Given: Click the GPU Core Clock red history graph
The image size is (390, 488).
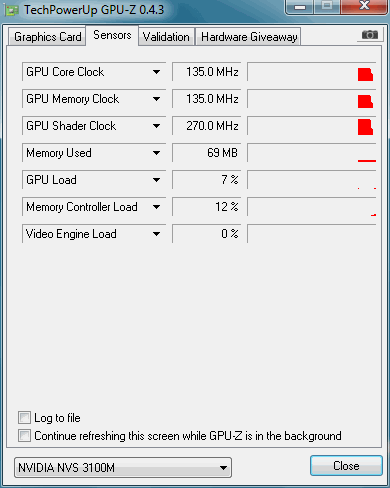Looking at the screenshot, I should 312,72.
